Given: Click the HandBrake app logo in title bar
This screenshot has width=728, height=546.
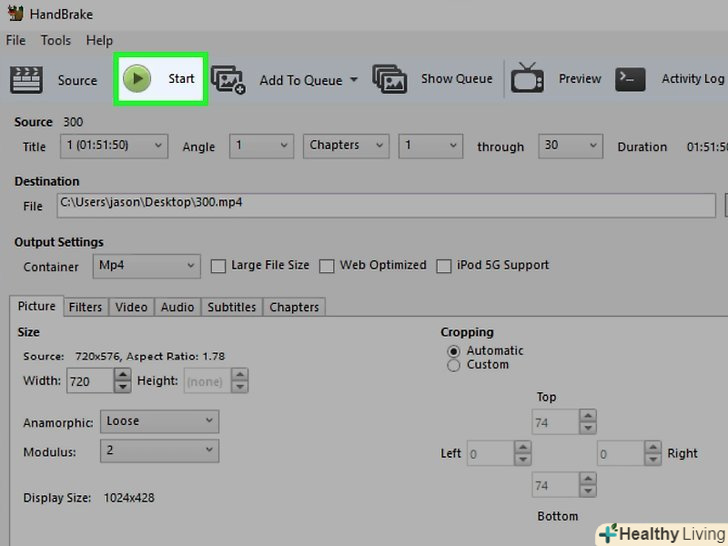Looking at the screenshot, I should (16, 13).
